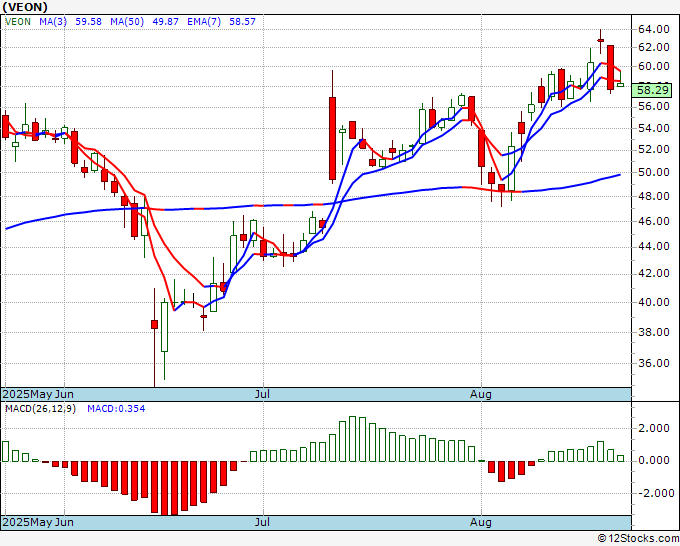Click the 2.000 MACD axis label
The image size is (680, 546).
pyautogui.click(x=654, y=428)
